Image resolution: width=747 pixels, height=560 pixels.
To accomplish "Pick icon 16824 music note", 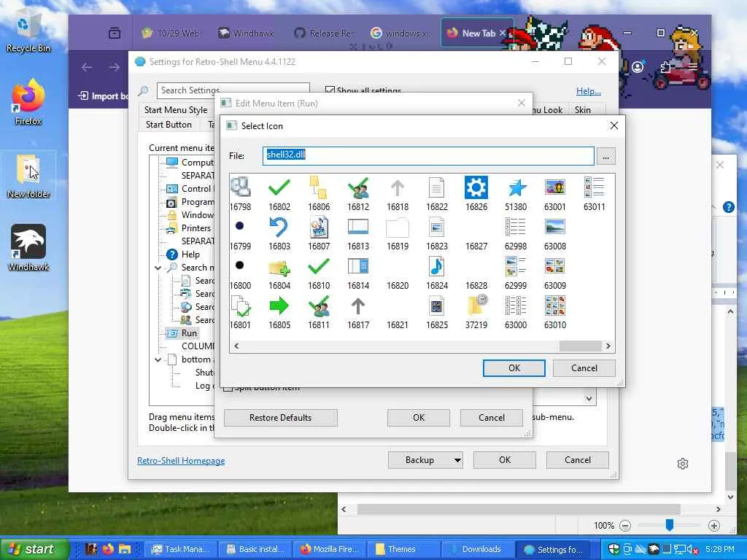I will click(437, 267).
